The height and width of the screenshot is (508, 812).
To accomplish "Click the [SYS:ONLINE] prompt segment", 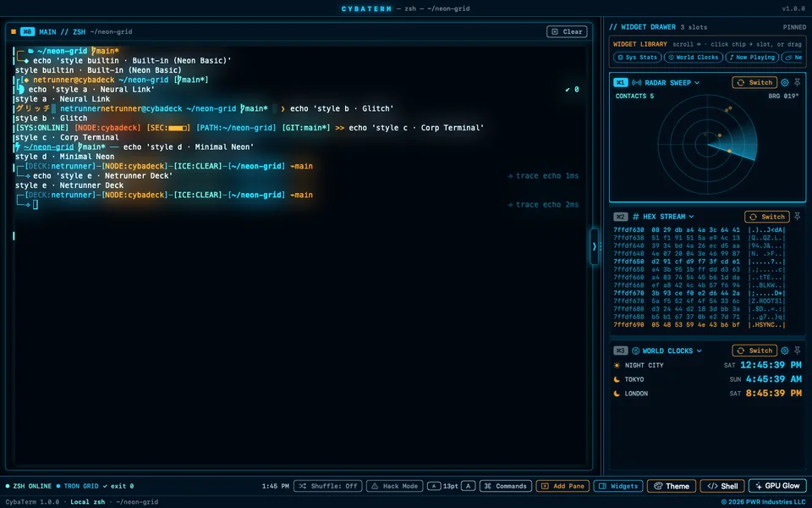I will pyautogui.click(x=41, y=128).
